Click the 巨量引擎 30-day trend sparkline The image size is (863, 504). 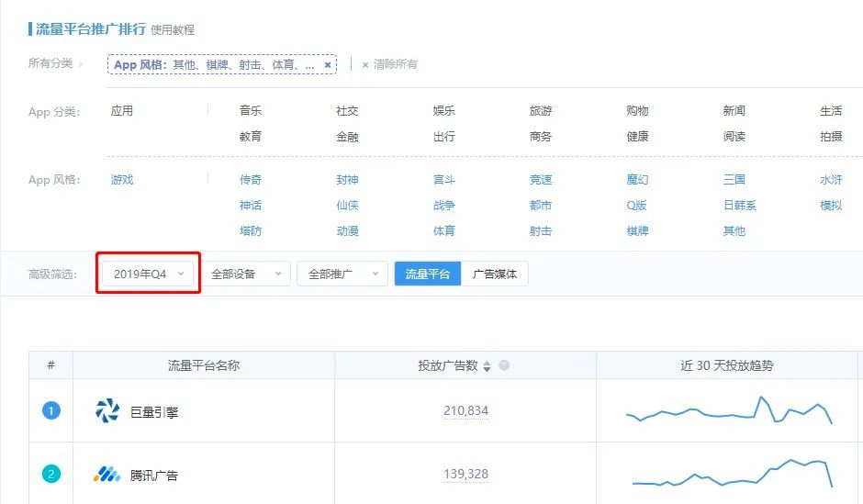[729, 410]
